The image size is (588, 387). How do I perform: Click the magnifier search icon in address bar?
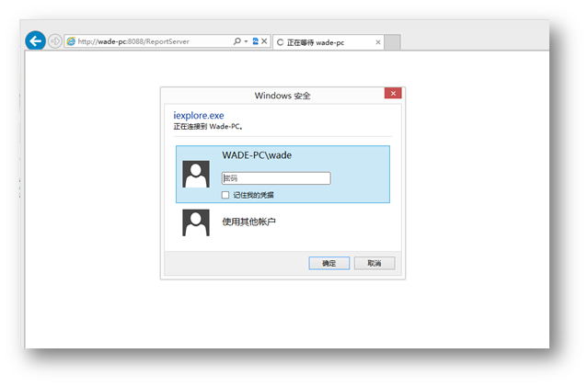[x=237, y=41]
